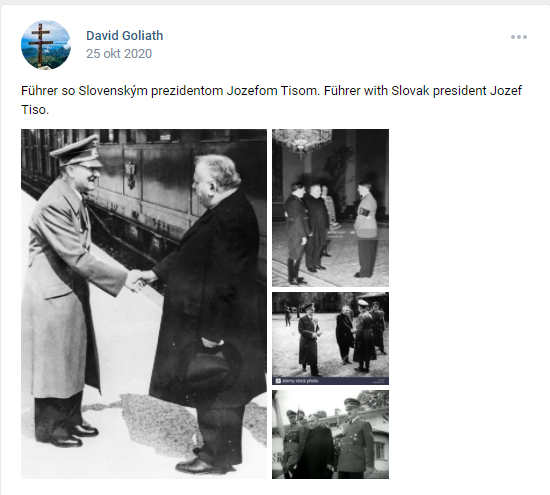Open the post options three-dot menu

519,37
